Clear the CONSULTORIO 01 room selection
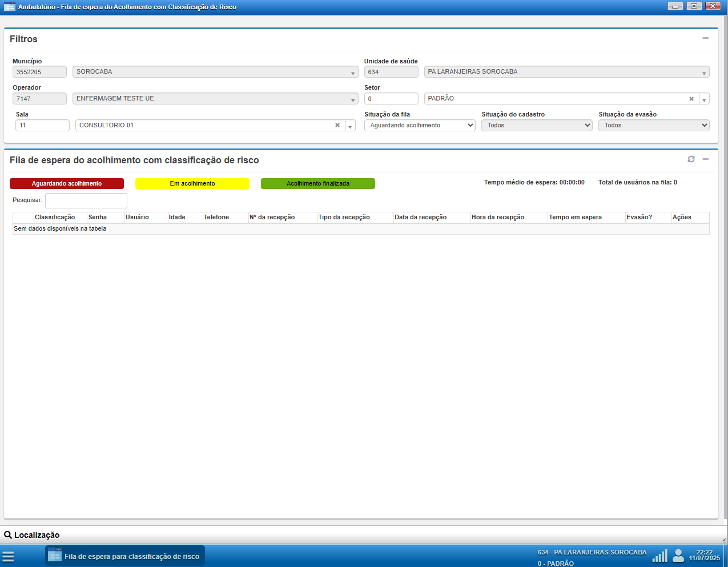The image size is (728, 567). (337, 125)
